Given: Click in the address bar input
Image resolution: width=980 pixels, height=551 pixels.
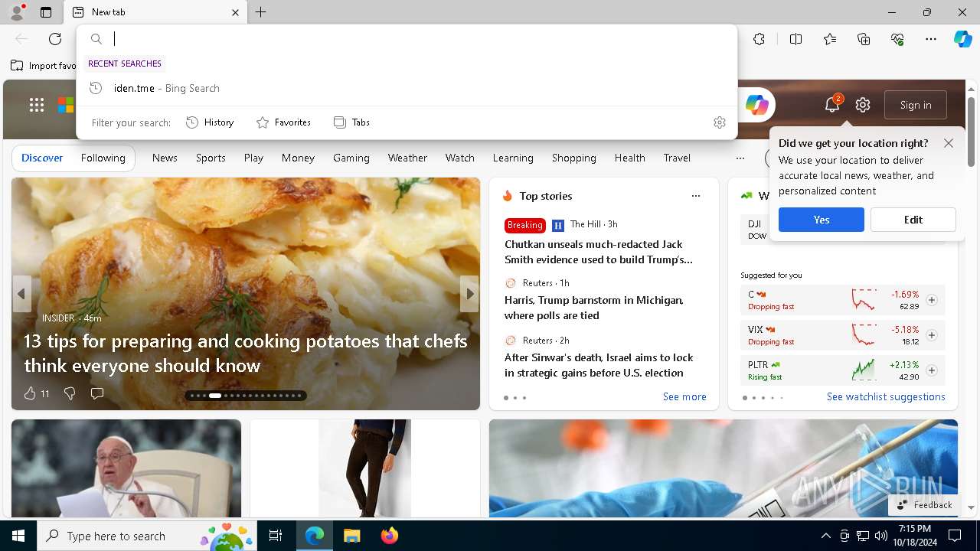Looking at the screenshot, I should point(421,39).
